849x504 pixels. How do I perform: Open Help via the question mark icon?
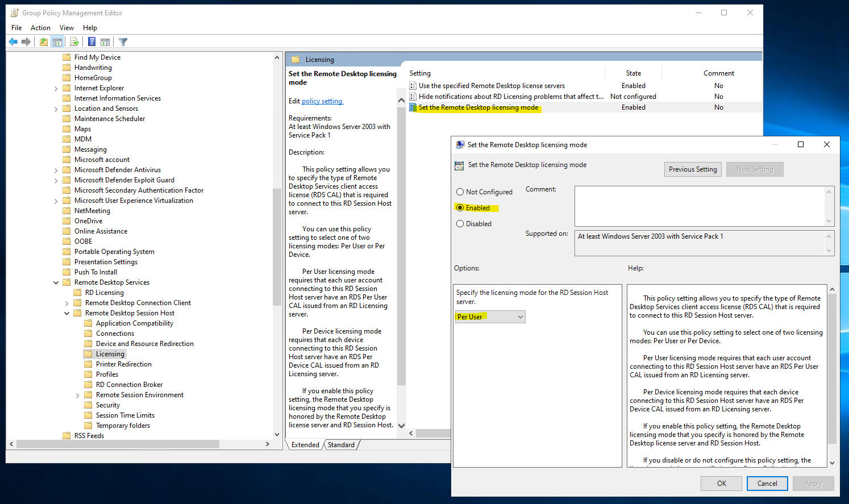click(x=91, y=41)
